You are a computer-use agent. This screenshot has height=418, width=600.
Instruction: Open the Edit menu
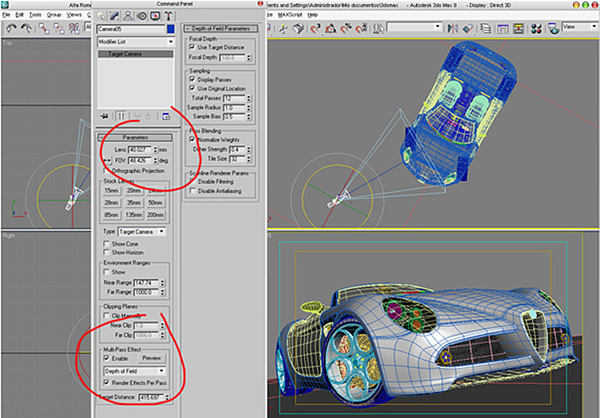20,15
